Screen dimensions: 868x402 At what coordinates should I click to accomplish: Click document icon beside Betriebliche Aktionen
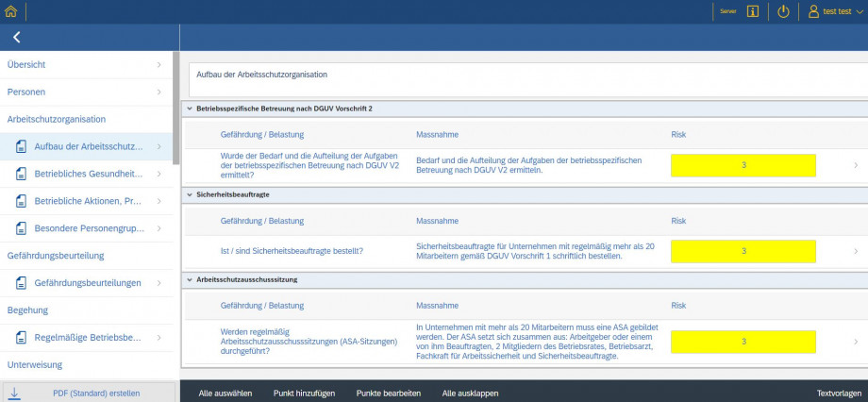coord(21,201)
